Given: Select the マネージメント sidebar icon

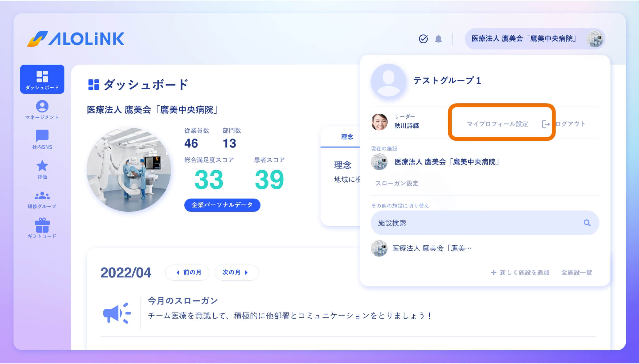Looking at the screenshot, I should (42, 109).
